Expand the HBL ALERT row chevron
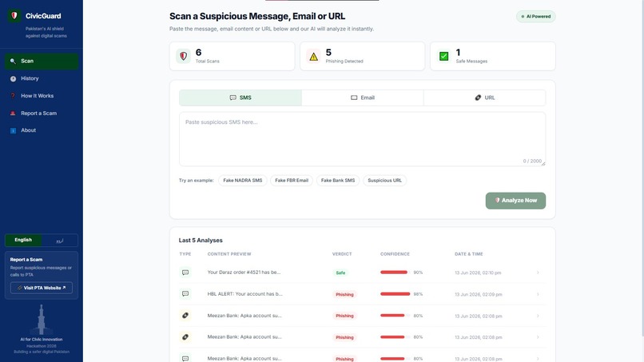This screenshot has width=644, height=362. click(x=538, y=294)
